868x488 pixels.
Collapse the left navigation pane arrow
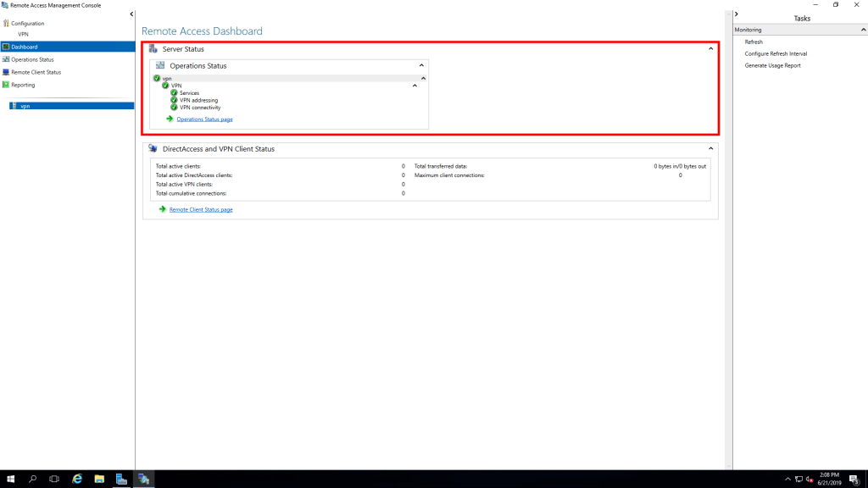(x=131, y=14)
